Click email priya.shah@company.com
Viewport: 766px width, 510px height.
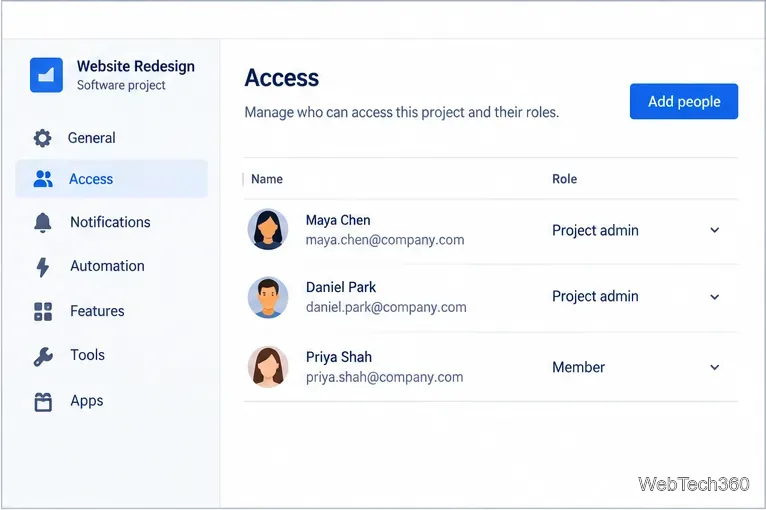pyautogui.click(x=384, y=377)
